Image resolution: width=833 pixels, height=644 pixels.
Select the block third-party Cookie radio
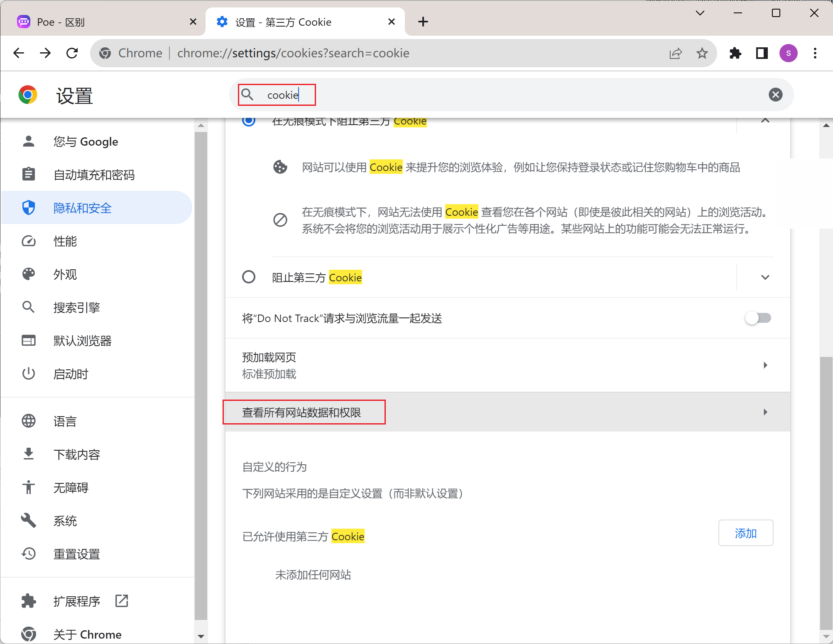tap(249, 277)
